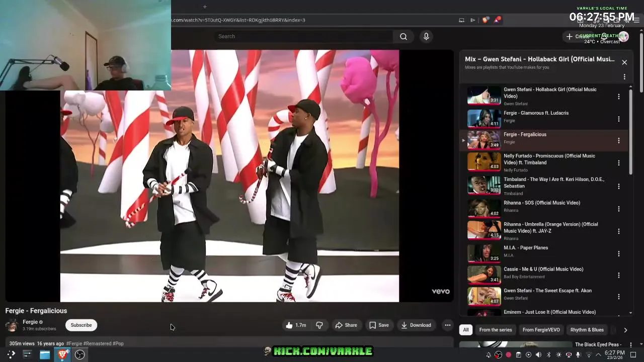Open options for Hollaback Girl playlist item

619,97
